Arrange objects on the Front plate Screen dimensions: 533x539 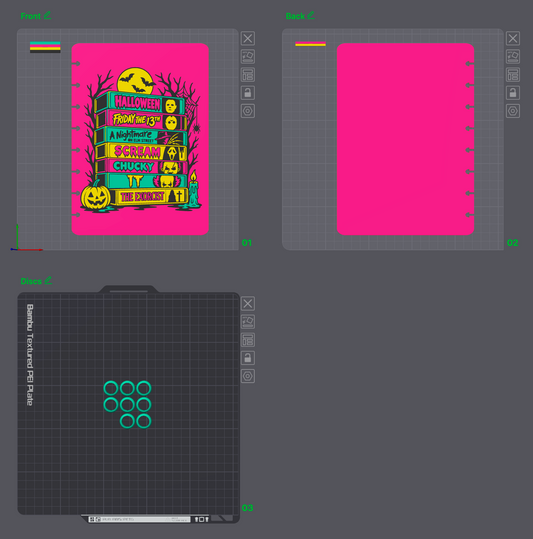[247, 75]
